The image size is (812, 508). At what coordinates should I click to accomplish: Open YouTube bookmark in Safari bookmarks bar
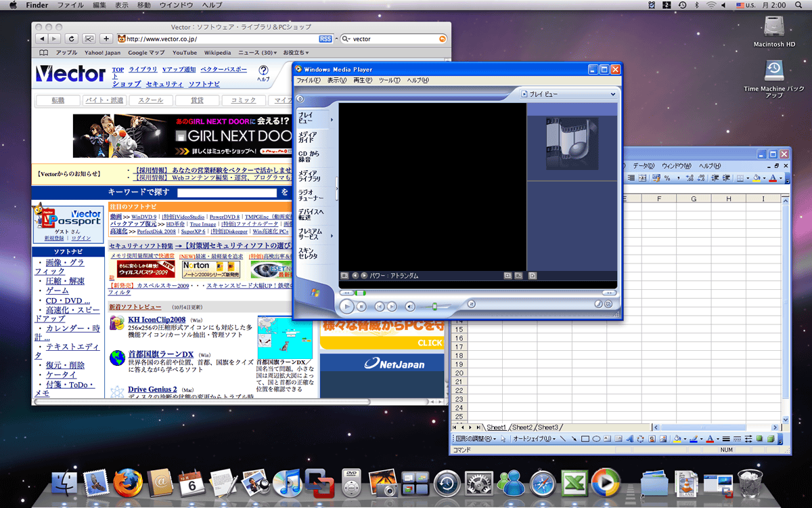coord(185,53)
